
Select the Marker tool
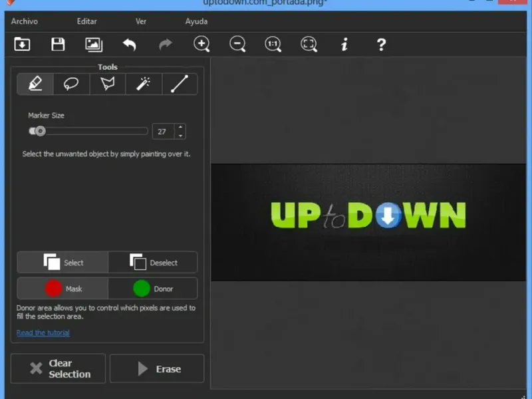tap(35, 84)
